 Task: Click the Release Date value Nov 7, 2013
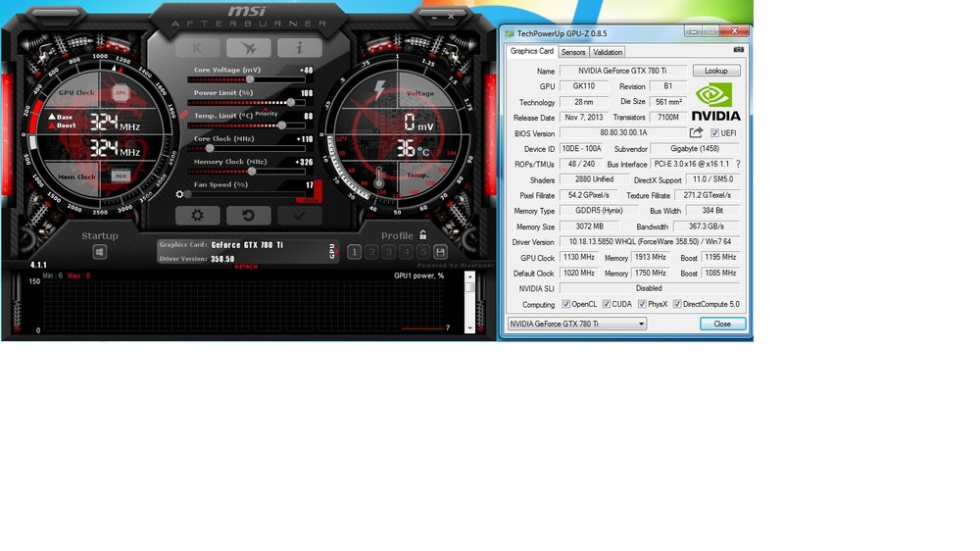click(584, 117)
